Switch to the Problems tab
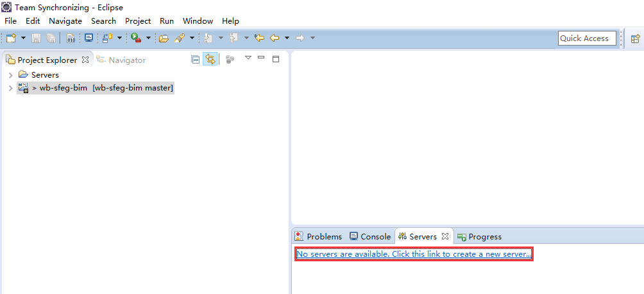The width and height of the screenshot is (644, 294). 319,236
